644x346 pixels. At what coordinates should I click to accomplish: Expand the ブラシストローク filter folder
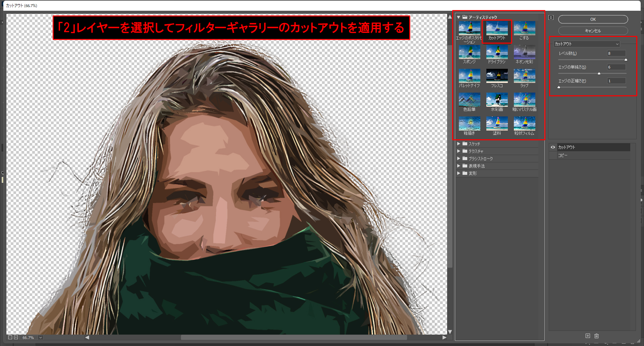pos(459,158)
